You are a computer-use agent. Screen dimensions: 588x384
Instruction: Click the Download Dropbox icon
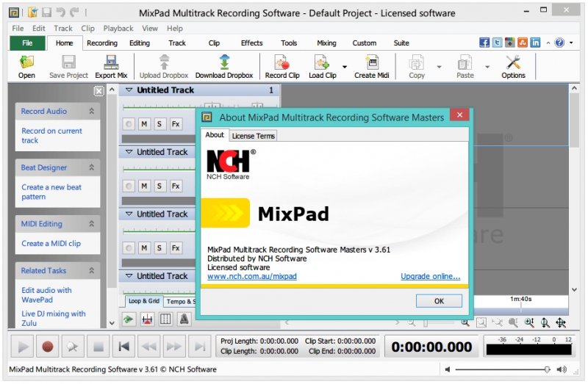pyautogui.click(x=223, y=63)
